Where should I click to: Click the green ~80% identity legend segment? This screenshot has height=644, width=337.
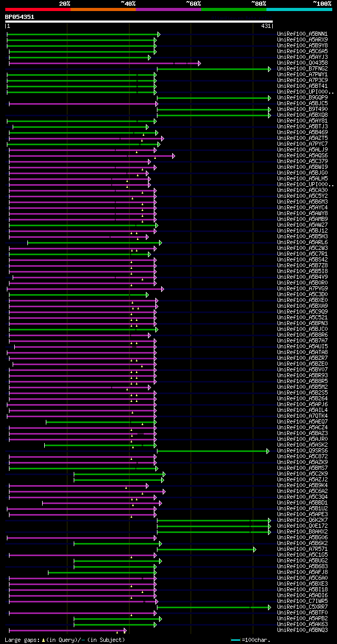234,9
